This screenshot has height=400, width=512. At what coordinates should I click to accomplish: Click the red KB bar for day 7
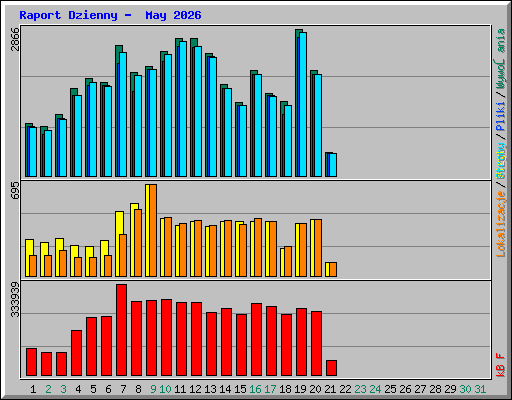pyautogui.click(x=122, y=330)
